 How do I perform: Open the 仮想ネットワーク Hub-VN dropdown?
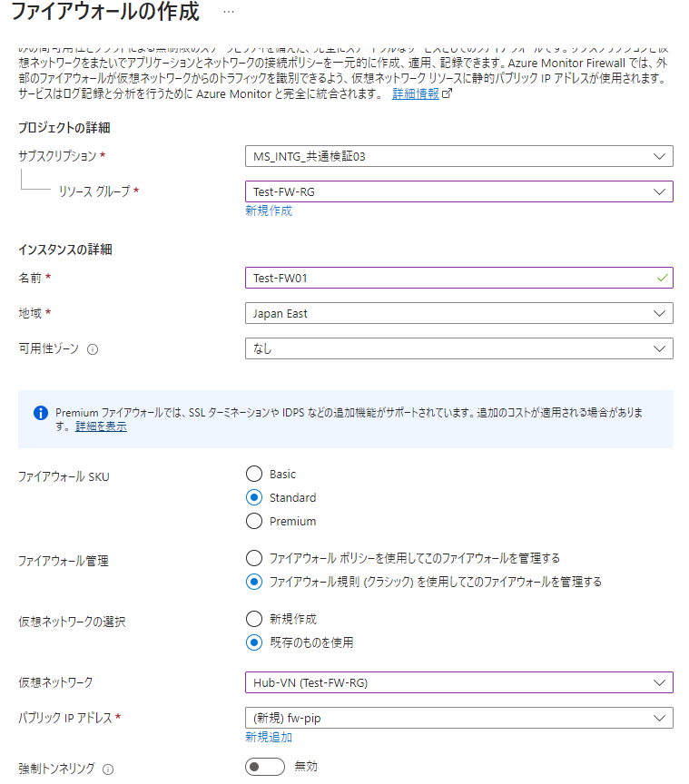point(458,682)
